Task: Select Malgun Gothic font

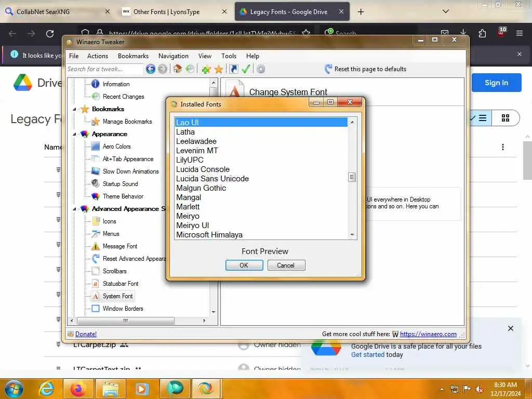Action: click(261, 188)
